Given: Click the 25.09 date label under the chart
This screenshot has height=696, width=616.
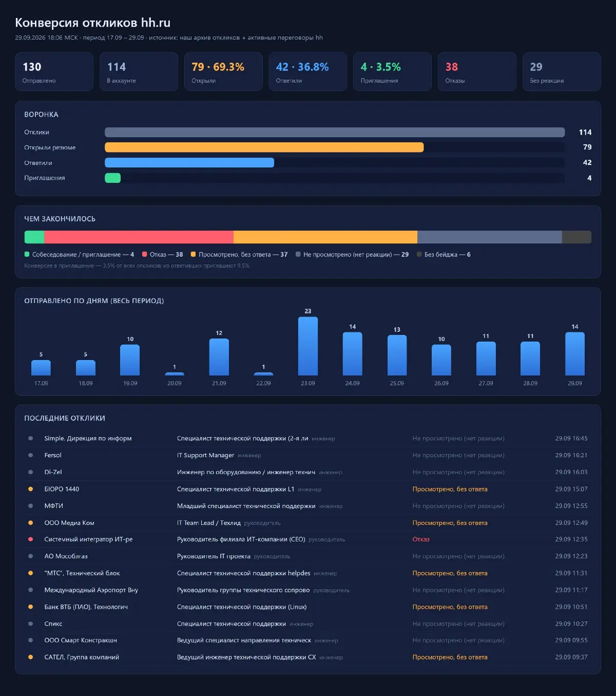Looking at the screenshot, I should 397,383.
